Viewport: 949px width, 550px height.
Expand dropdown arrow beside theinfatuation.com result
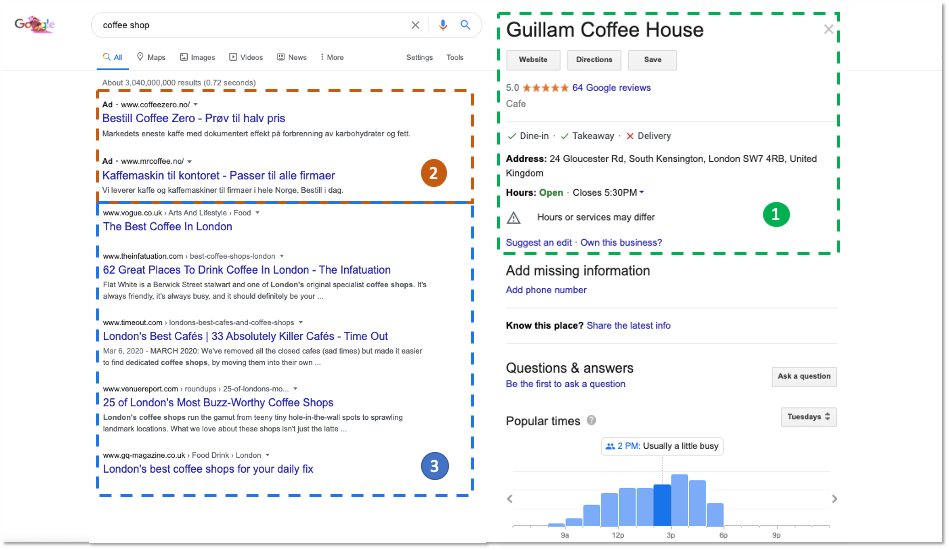pyautogui.click(x=281, y=257)
